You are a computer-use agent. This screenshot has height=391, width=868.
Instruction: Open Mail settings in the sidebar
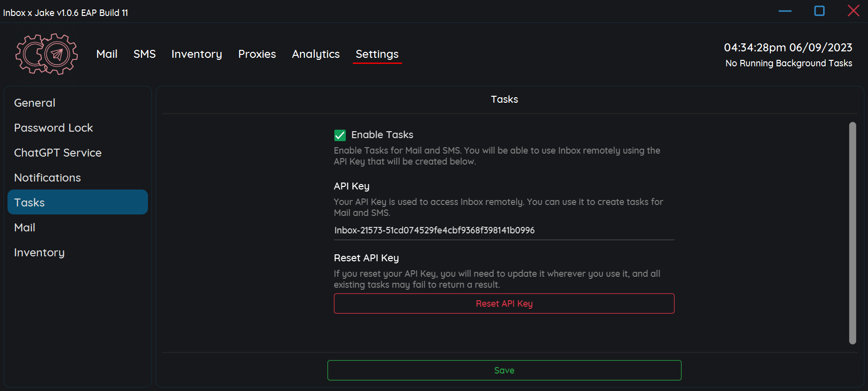click(x=24, y=227)
